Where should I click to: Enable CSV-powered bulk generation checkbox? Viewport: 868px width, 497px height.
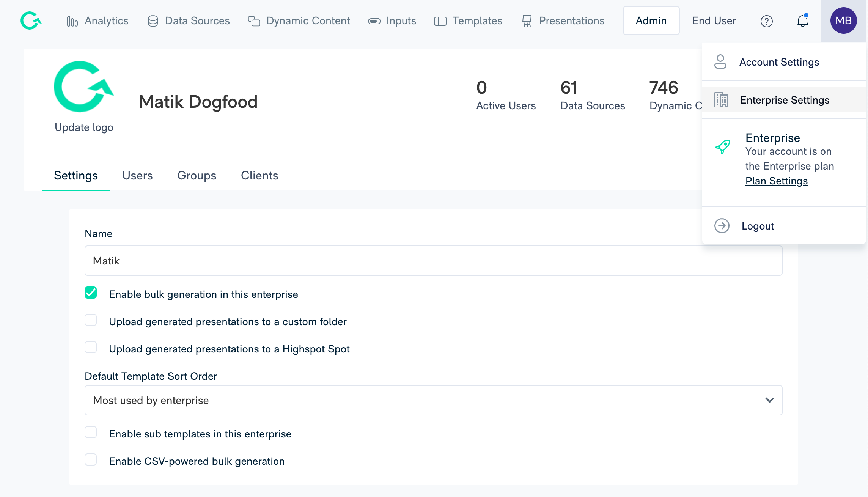coord(91,461)
